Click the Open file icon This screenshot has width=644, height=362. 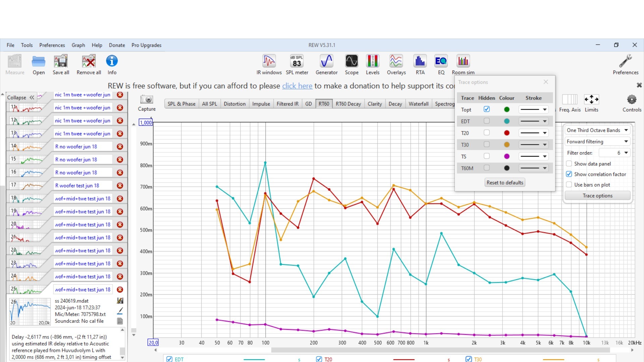point(39,65)
